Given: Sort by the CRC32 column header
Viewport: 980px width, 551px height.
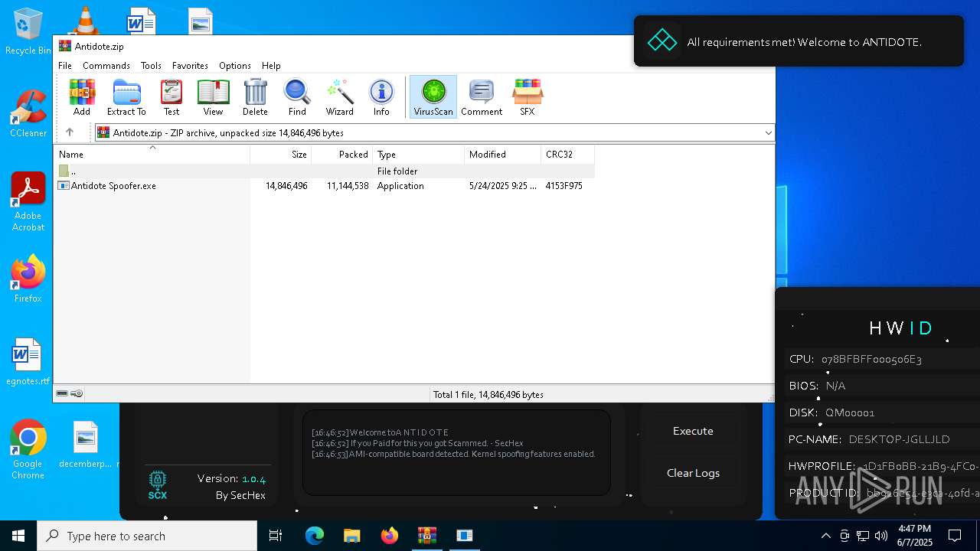Looking at the screenshot, I should tap(568, 155).
